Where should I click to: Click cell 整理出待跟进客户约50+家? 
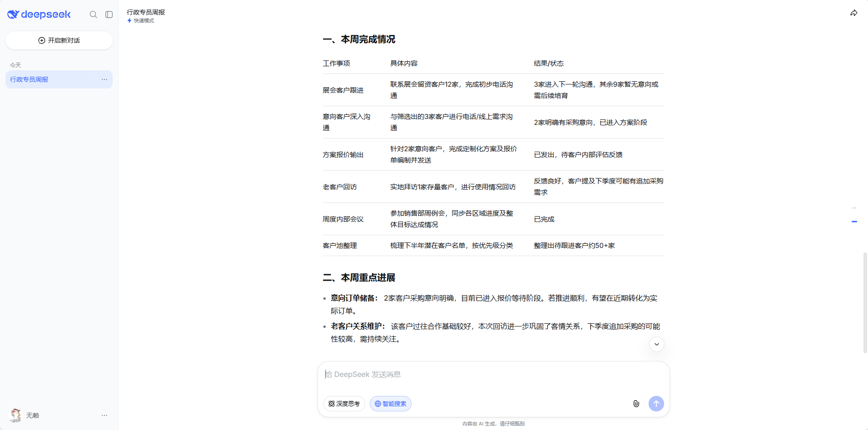(x=575, y=246)
